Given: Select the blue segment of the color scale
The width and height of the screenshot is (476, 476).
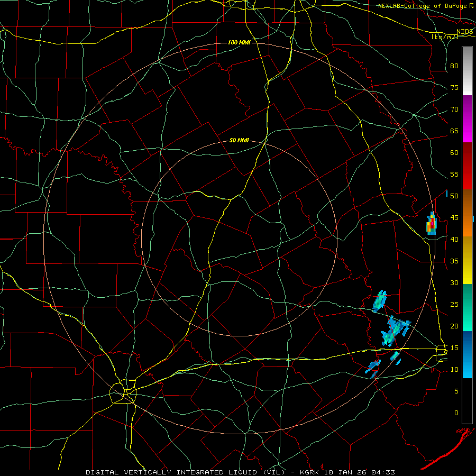Looking at the screenshot, I should pyautogui.click(x=467, y=354).
